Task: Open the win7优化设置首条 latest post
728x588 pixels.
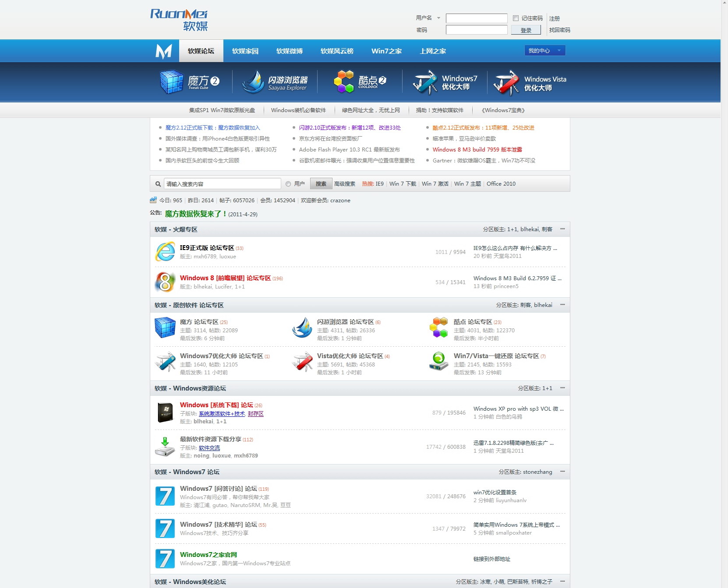Action: pyautogui.click(x=495, y=493)
